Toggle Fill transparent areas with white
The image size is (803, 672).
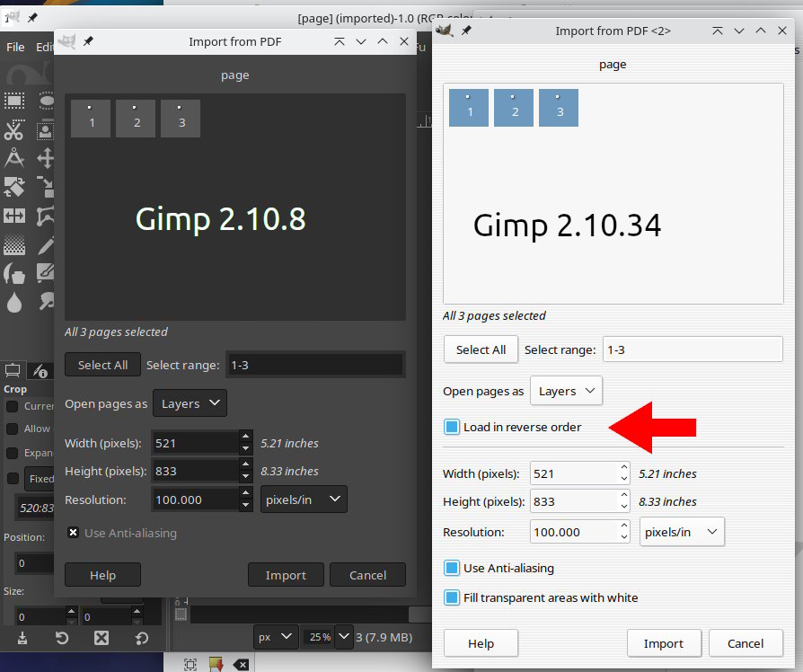[x=452, y=597]
